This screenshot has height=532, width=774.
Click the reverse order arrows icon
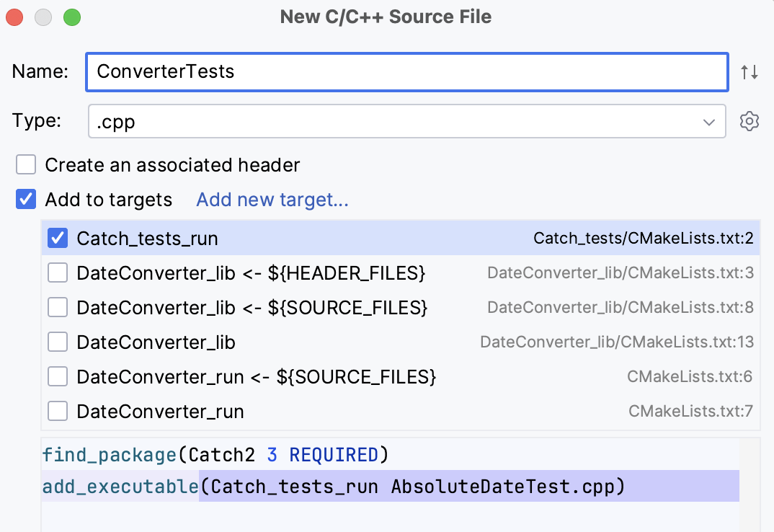point(749,72)
